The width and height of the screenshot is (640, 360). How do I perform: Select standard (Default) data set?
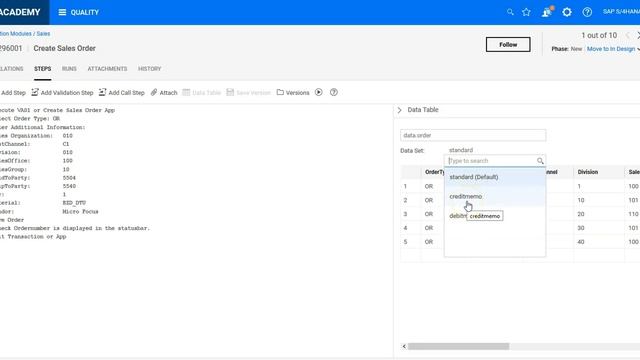pyautogui.click(x=495, y=177)
